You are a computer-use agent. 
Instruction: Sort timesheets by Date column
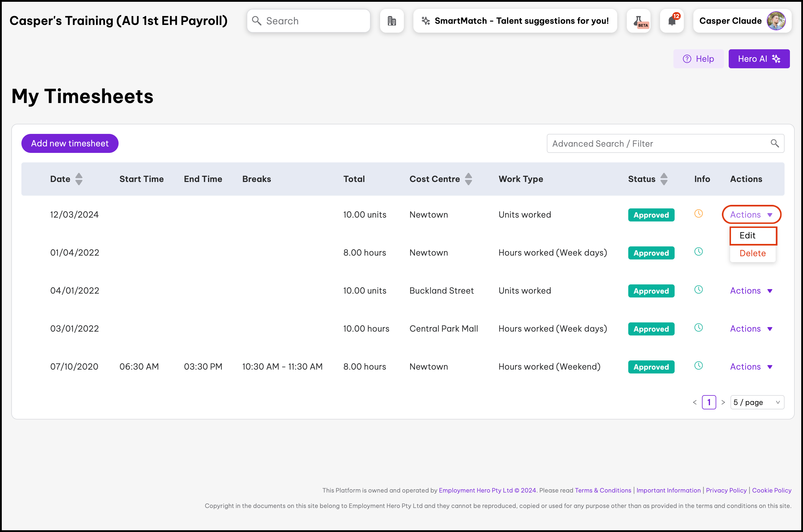[79, 179]
